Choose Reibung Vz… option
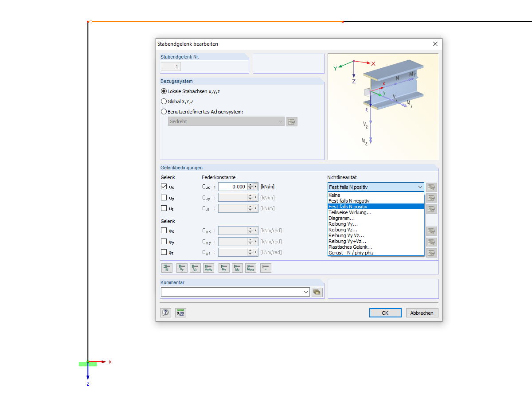 click(376, 230)
